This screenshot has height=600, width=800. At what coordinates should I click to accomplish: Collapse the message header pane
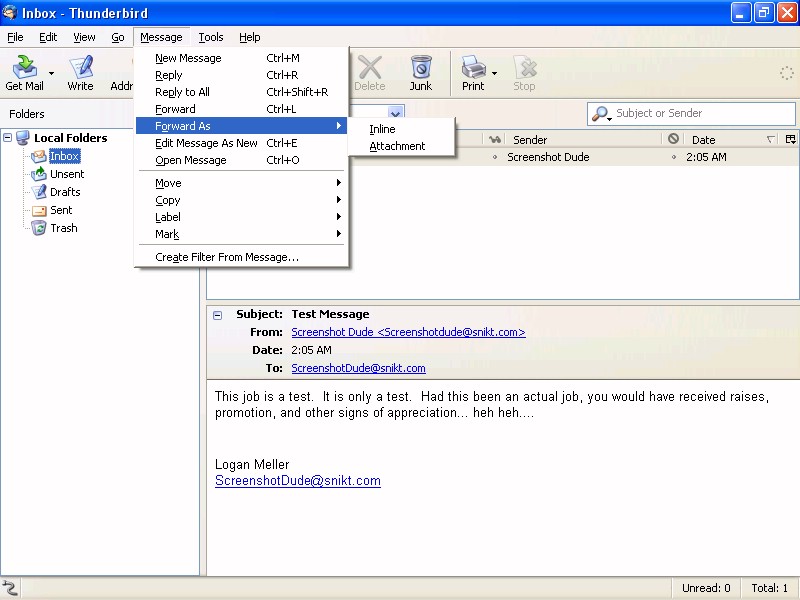tap(217, 315)
